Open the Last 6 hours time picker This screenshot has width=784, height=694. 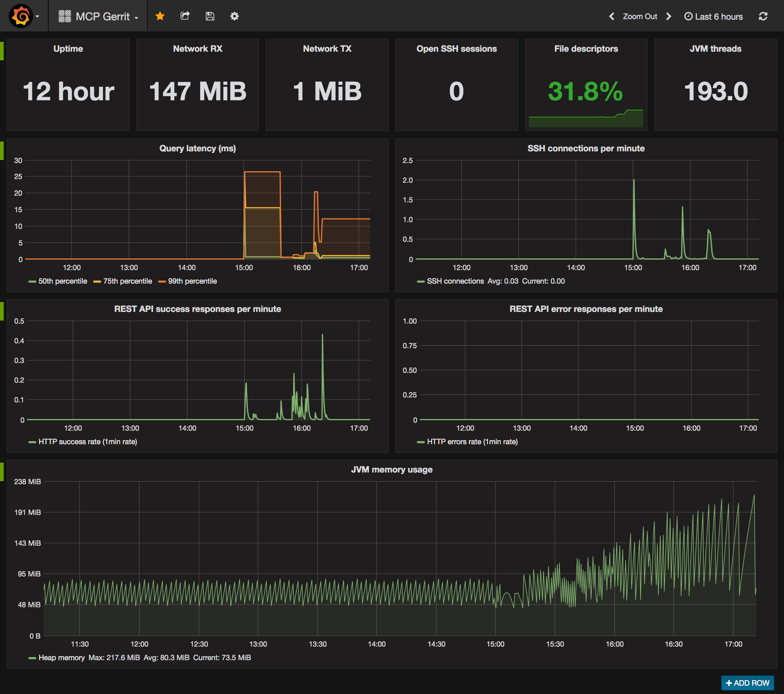click(x=713, y=17)
